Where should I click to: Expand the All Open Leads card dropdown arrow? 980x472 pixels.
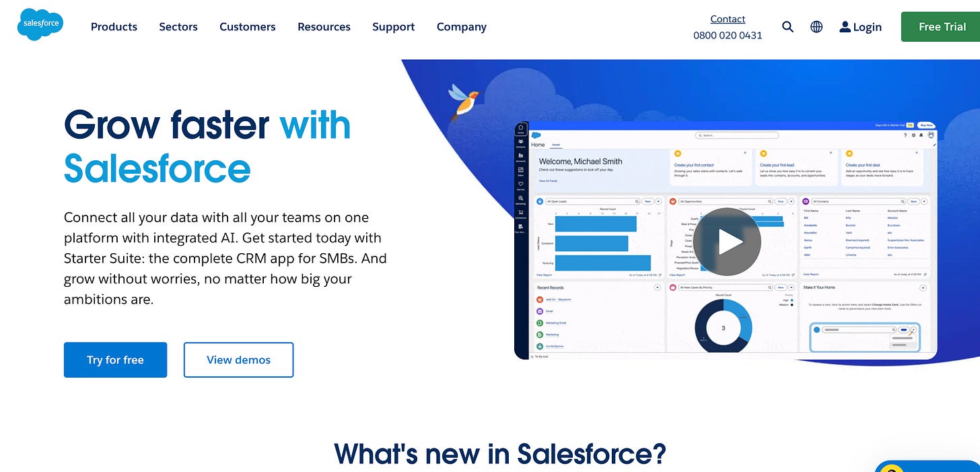pos(658,201)
